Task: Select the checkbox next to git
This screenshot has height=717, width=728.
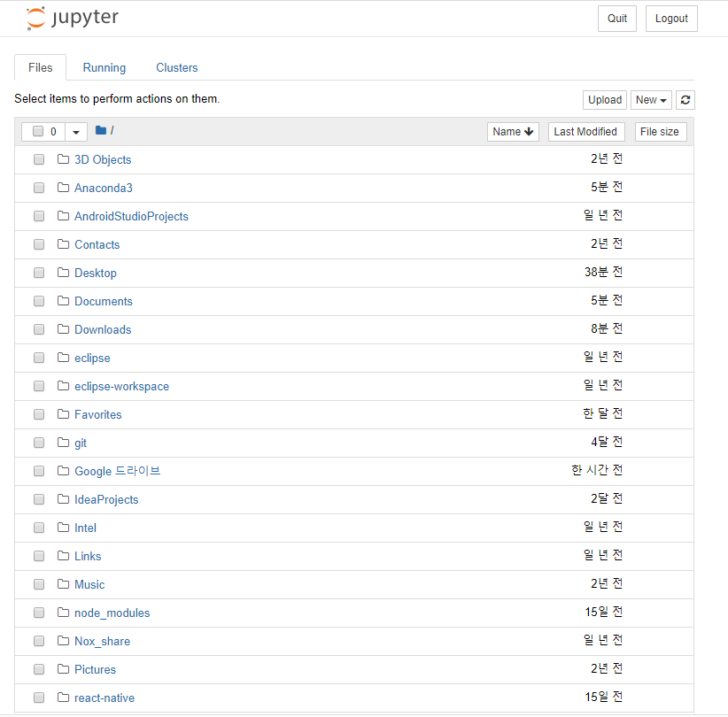Action: point(39,443)
